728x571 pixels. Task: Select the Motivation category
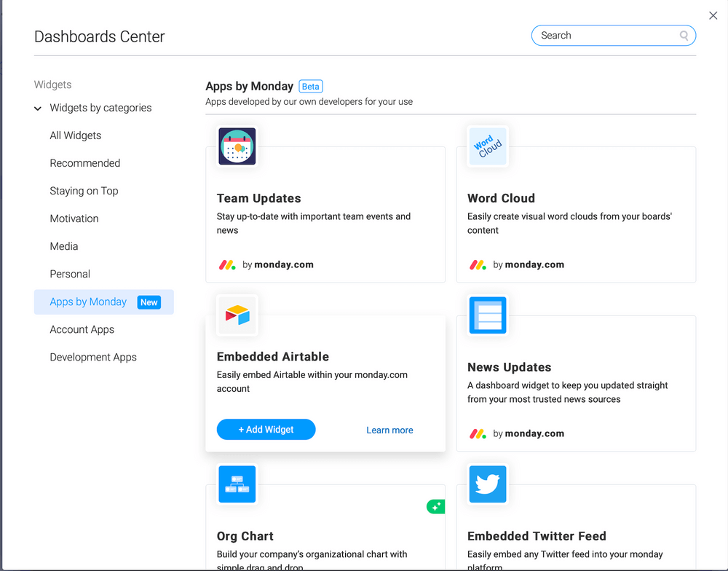pos(74,218)
